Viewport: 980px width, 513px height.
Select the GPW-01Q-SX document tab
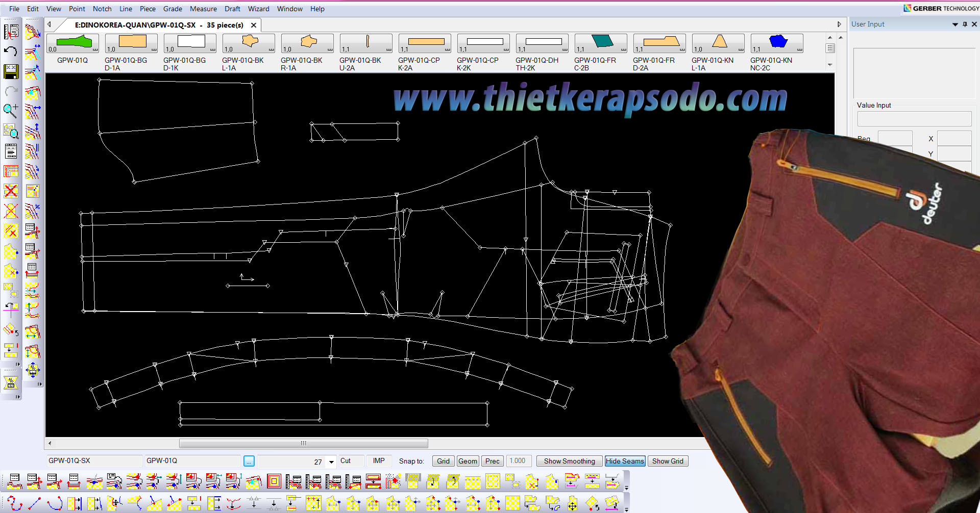pyautogui.click(x=159, y=25)
